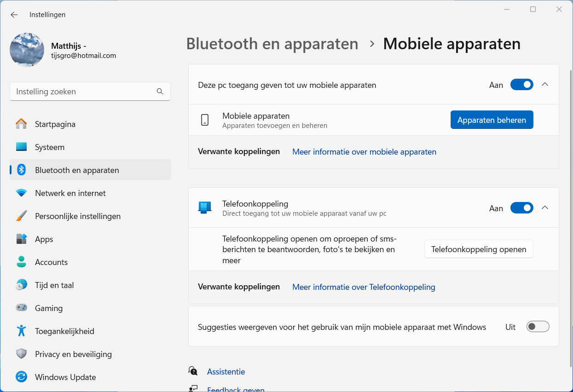Collapse the mobile devices access section
The height and width of the screenshot is (392, 573).
[x=545, y=85]
